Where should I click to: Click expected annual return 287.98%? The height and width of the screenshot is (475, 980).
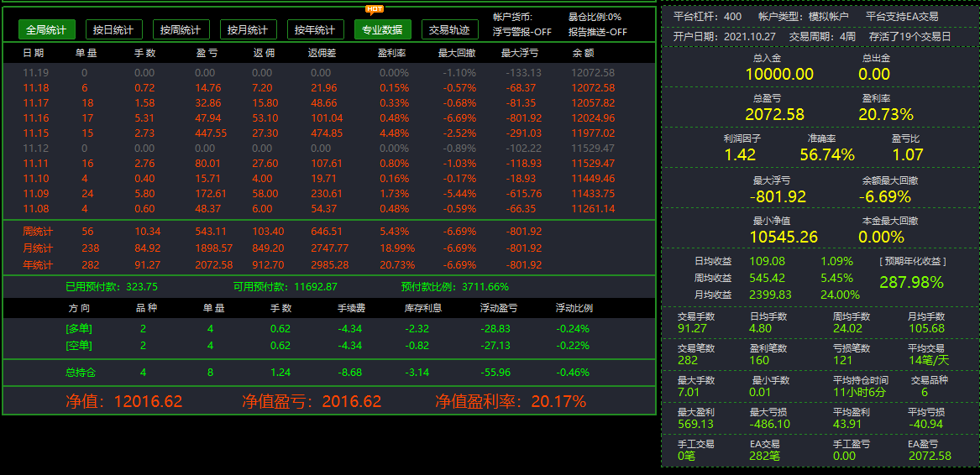tap(911, 283)
